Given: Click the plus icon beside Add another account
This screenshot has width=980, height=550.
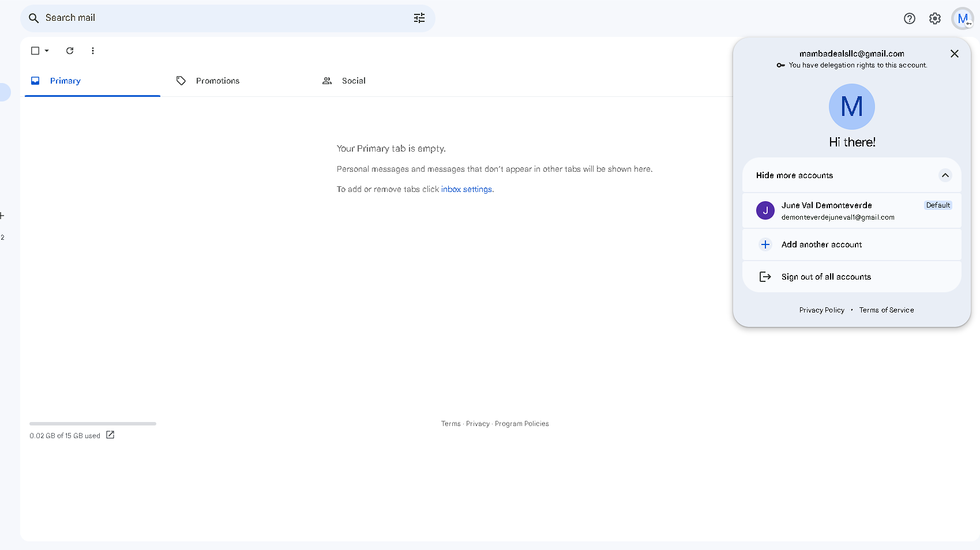Looking at the screenshot, I should click(x=765, y=244).
